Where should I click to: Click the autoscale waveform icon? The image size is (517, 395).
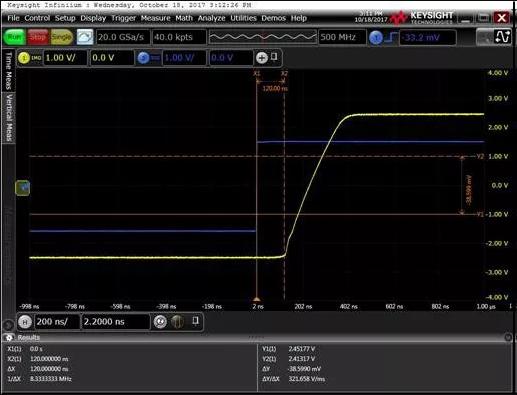click(x=85, y=37)
